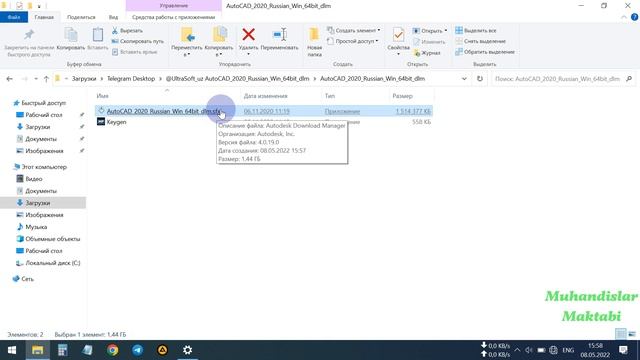Open the Файл tab
The width and height of the screenshot is (640, 360).
(14, 17)
